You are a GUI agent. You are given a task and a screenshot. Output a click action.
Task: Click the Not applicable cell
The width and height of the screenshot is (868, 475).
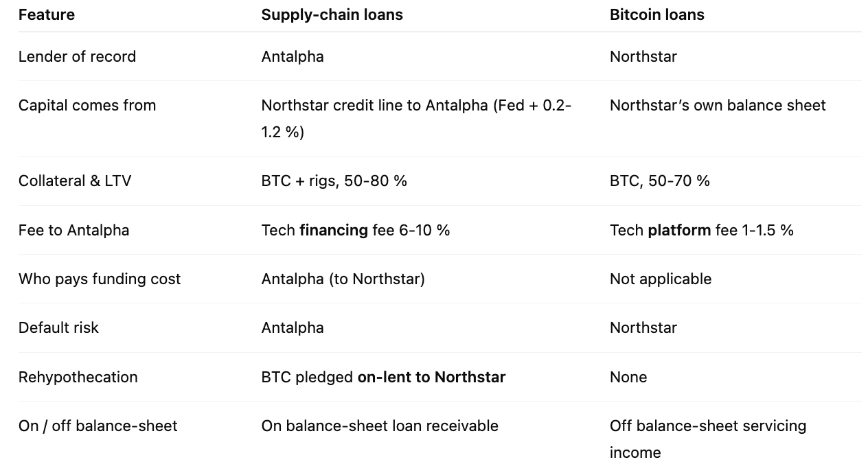(x=661, y=279)
